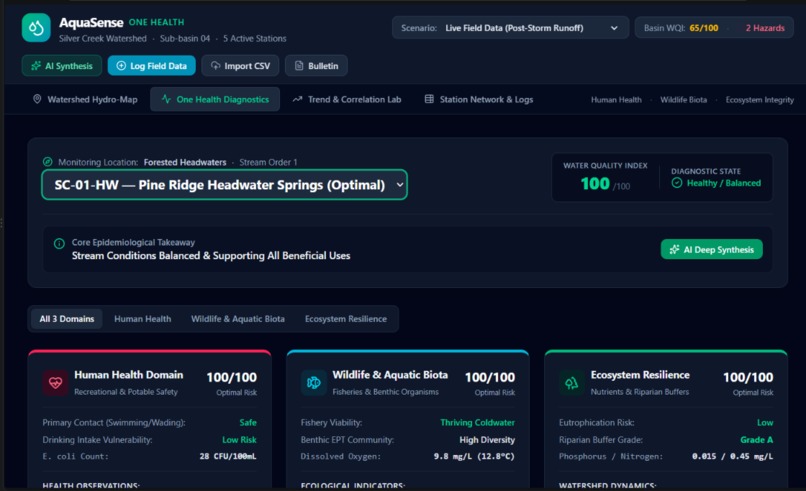Click the Drinking Intake Low Risk value

click(x=239, y=440)
